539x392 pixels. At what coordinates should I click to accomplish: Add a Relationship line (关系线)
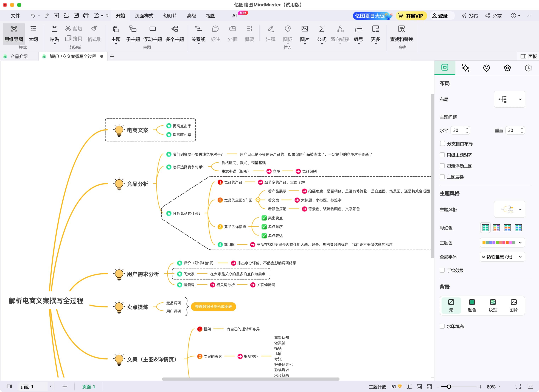coord(198,34)
